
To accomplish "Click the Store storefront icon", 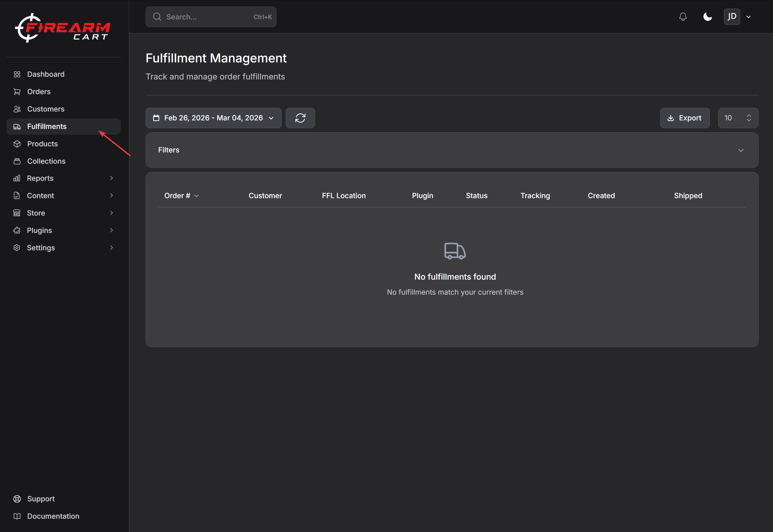I will pos(17,213).
